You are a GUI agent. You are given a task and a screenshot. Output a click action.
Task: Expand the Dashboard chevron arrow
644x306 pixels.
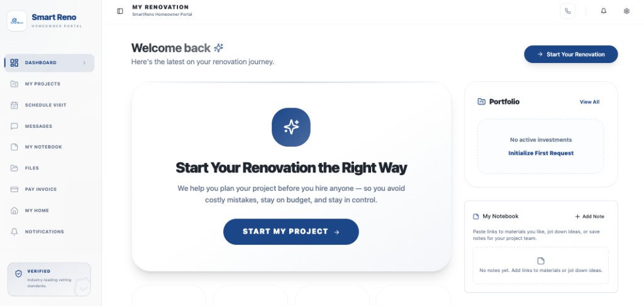pyautogui.click(x=84, y=62)
